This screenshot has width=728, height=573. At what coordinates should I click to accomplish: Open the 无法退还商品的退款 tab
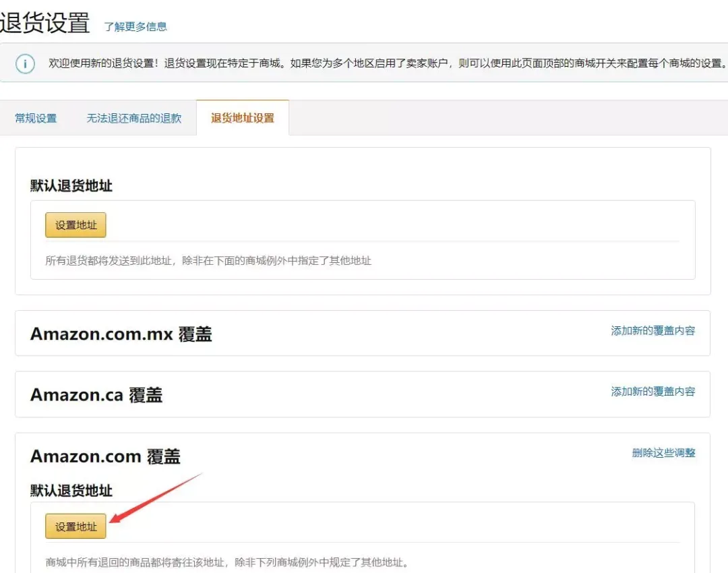tap(133, 119)
